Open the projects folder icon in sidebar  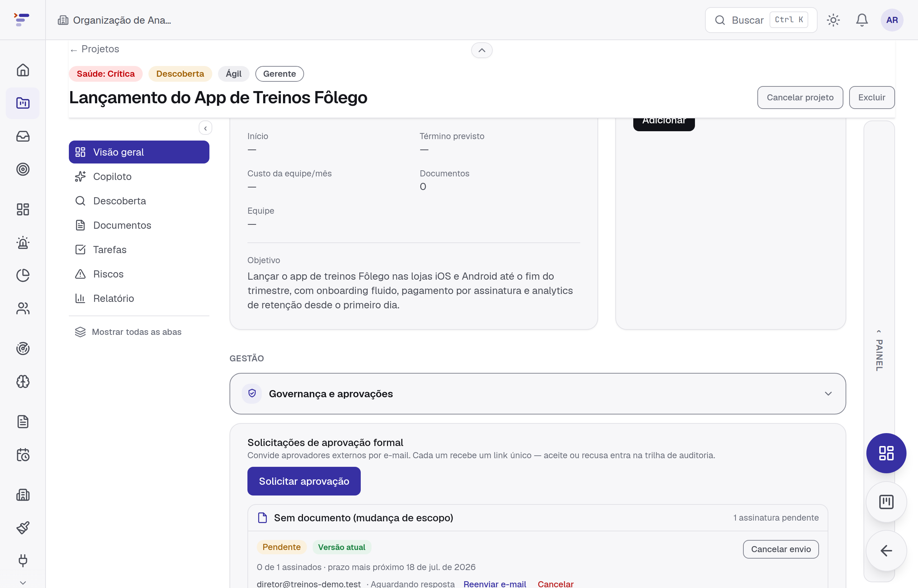[x=23, y=103]
